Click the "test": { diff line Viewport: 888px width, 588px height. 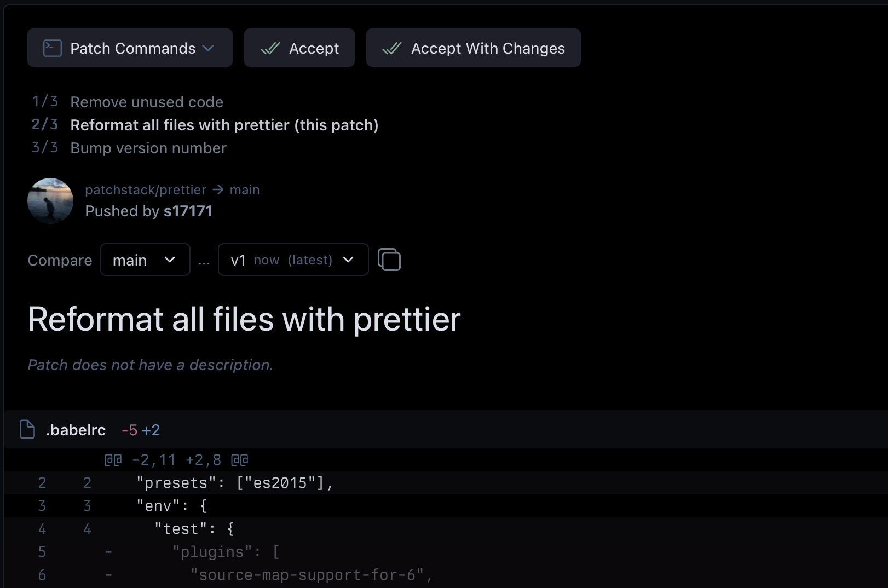(446, 529)
